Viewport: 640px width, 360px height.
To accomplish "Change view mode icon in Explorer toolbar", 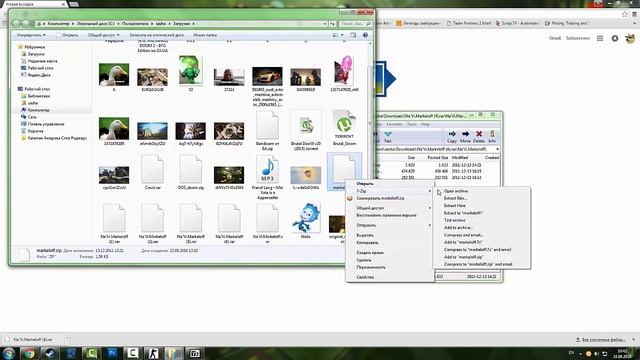I will click(x=335, y=35).
